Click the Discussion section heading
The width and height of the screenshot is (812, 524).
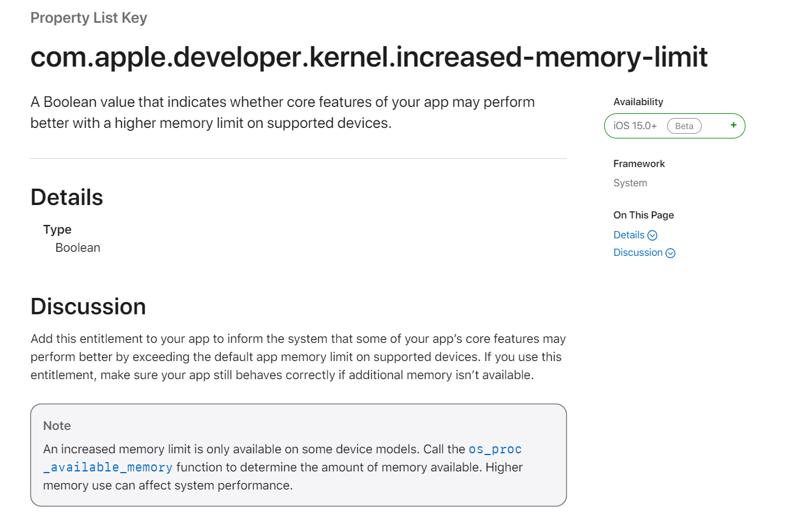(x=88, y=307)
